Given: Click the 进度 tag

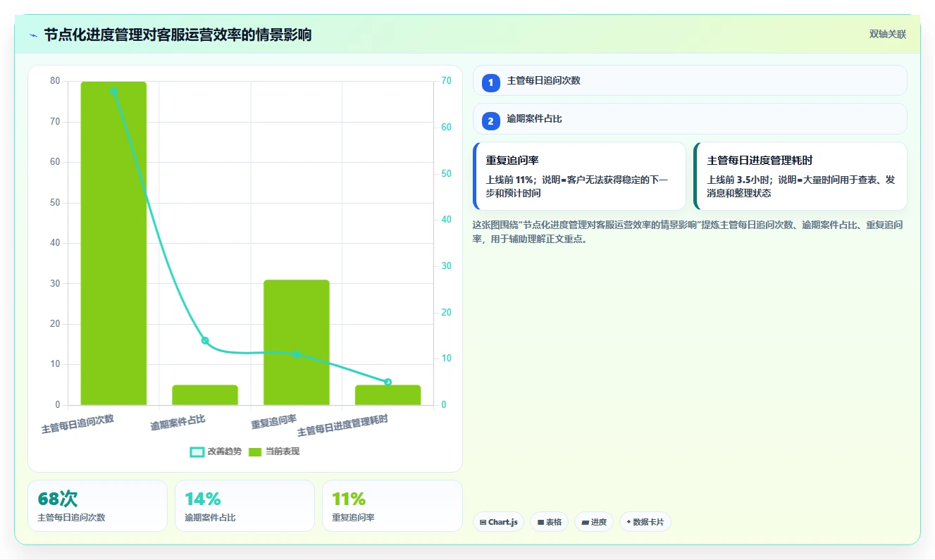Looking at the screenshot, I should [594, 522].
